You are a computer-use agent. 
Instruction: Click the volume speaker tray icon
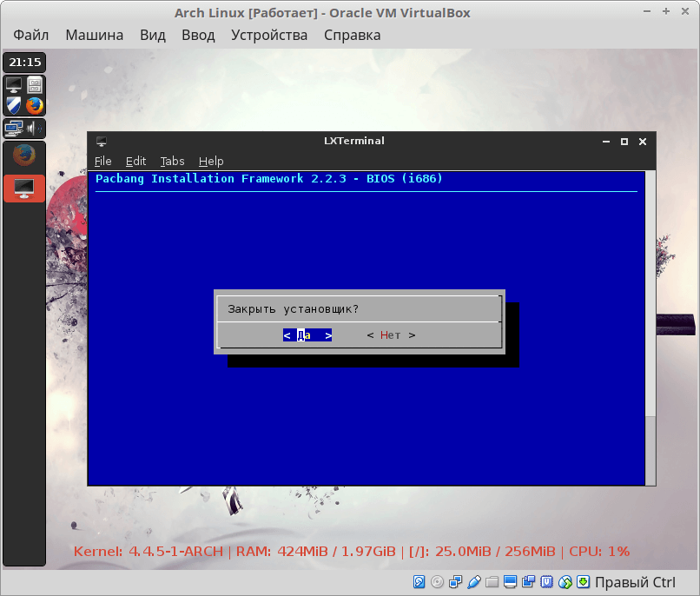[x=35, y=129]
